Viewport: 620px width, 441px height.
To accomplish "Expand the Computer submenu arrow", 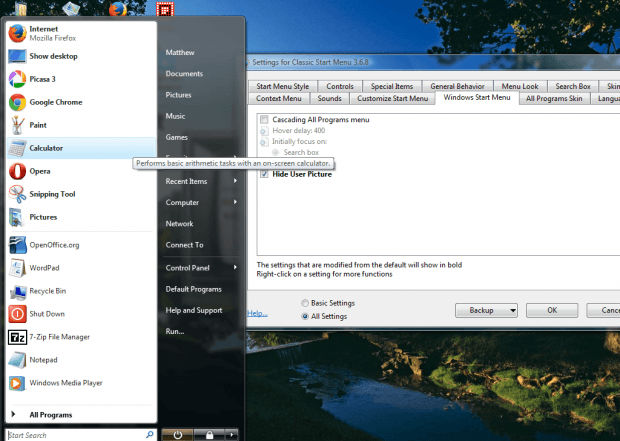I will [235, 202].
